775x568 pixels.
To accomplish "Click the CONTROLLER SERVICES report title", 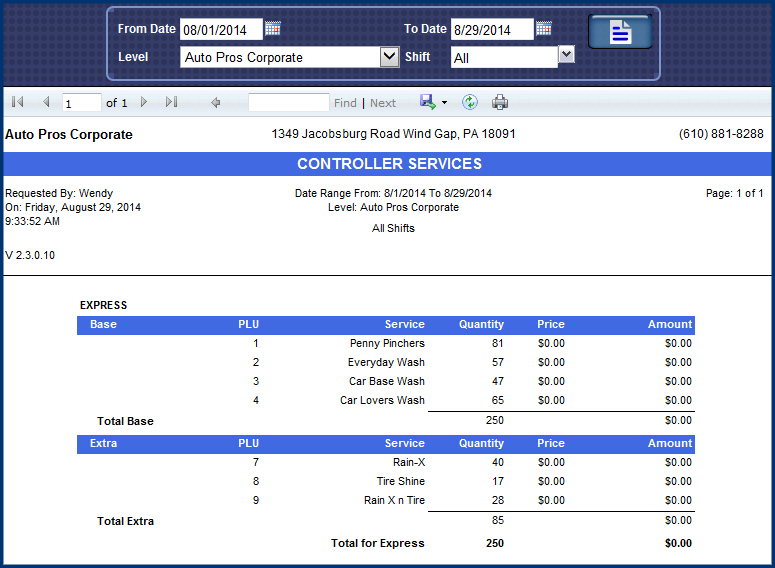I will [389, 164].
